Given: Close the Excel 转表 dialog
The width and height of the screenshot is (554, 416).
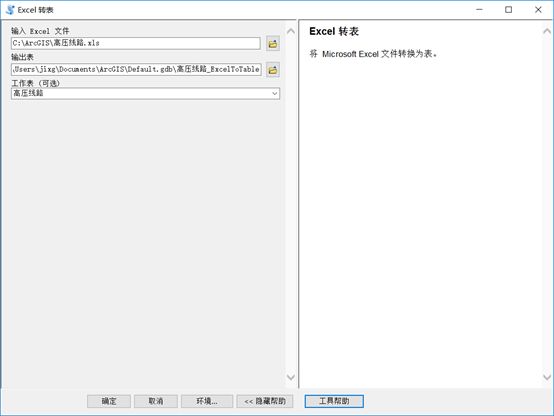Looking at the screenshot, I should pyautogui.click(x=538, y=10).
